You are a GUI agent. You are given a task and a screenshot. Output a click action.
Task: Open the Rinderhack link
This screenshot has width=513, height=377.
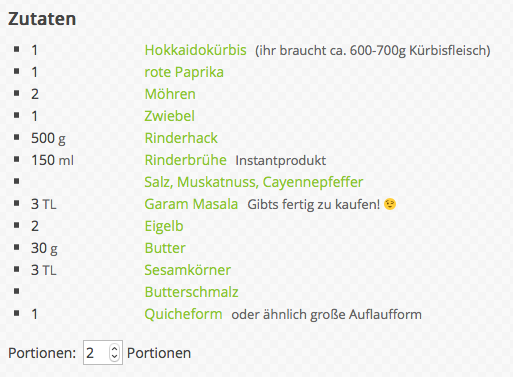pos(181,138)
